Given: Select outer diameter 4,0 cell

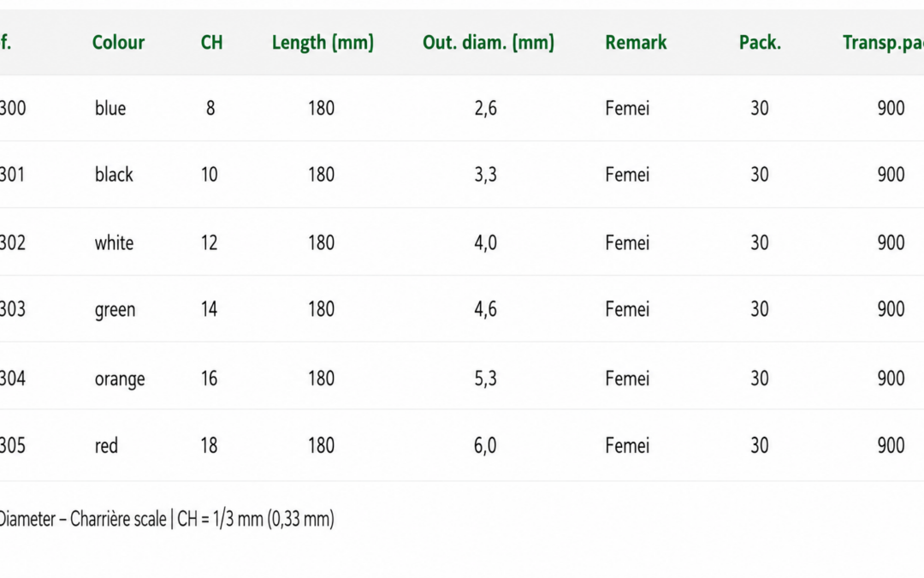Looking at the screenshot, I should (486, 242).
